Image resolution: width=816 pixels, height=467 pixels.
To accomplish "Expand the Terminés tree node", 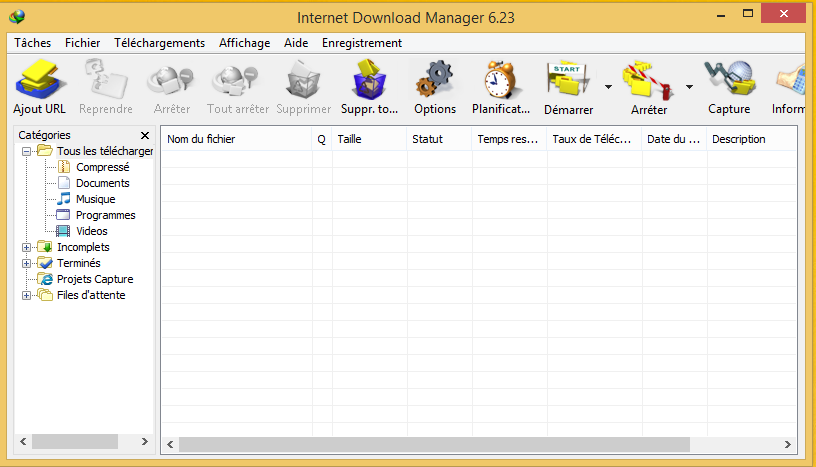I will 27,263.
